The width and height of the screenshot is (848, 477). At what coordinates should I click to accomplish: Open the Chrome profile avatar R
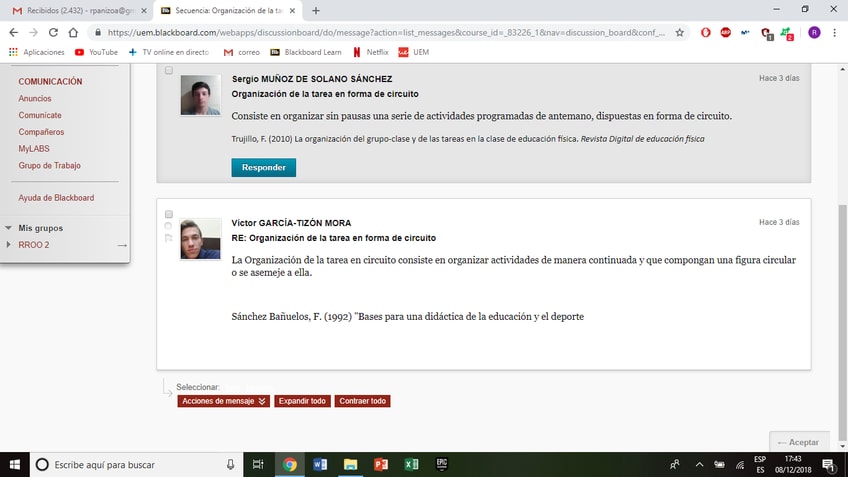pos(814,32)
